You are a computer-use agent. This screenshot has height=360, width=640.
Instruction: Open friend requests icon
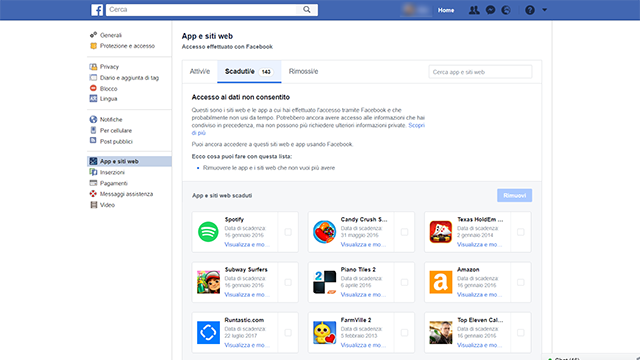click(x=474, y=10)
